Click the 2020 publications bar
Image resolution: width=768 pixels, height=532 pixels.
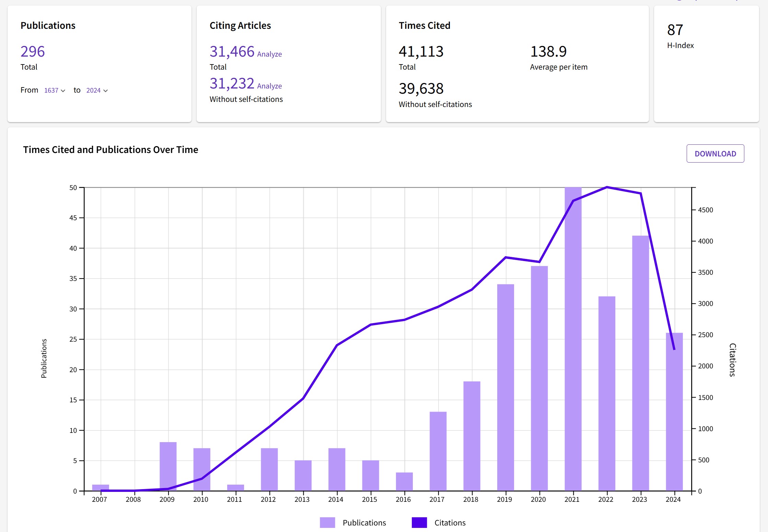point(539,378)
